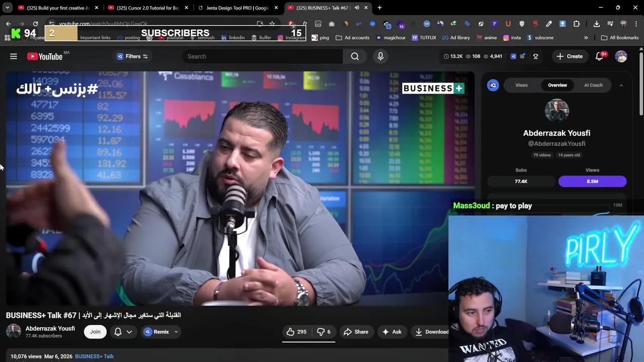Mute the BUSINESS+ Talk tab audio
The height and width of the screenshot is (362, 644).
click(x=357, y=8)
